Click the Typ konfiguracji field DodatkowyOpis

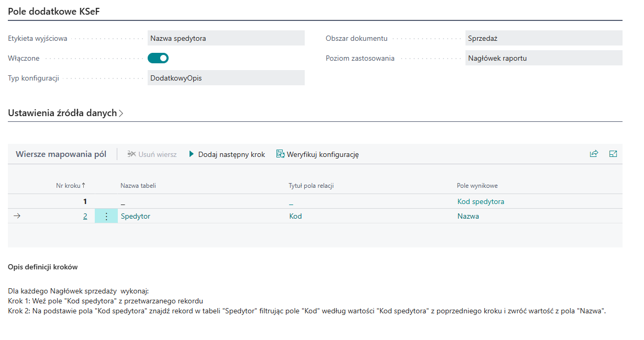tap(226, 78)
